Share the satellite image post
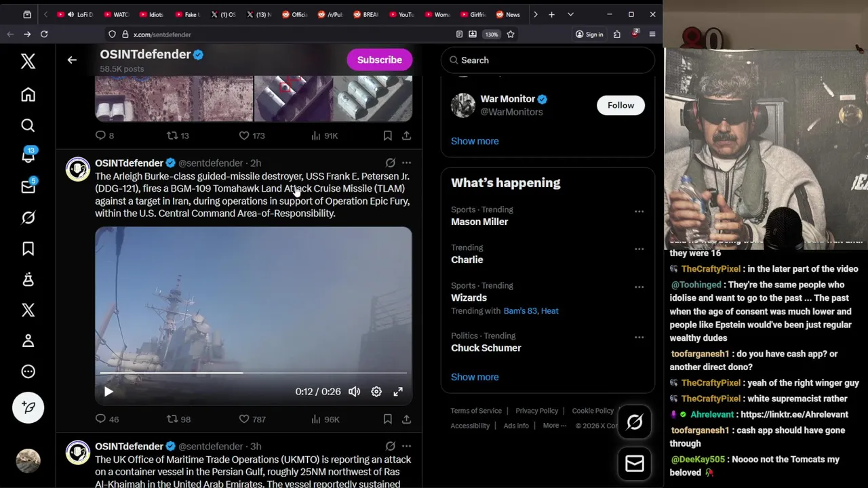 tap(406, 136)
